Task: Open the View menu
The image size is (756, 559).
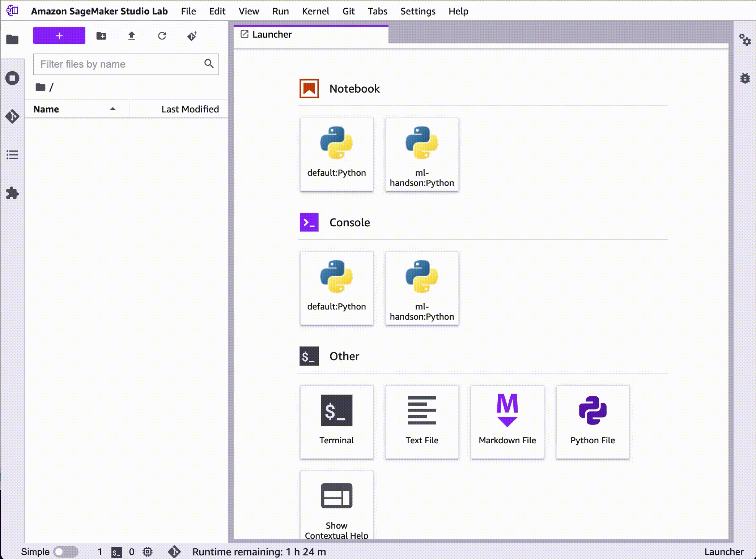Action: coord(249,11)
